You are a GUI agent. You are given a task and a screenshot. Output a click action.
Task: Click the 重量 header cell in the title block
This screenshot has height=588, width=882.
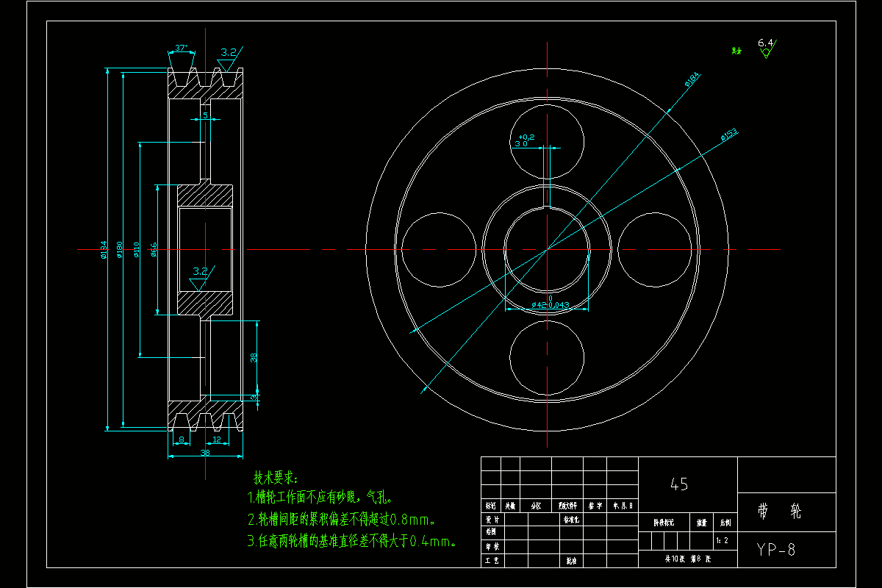pos(702,523)
